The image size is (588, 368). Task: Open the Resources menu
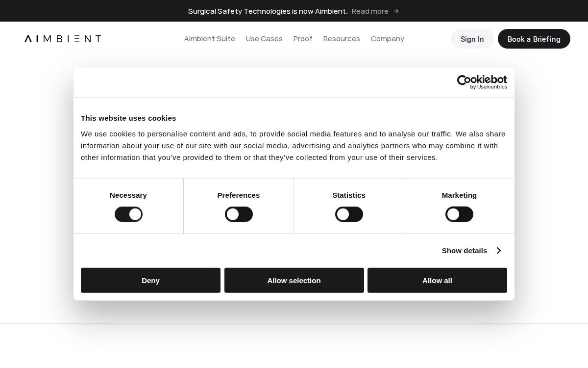pos(342,39)
